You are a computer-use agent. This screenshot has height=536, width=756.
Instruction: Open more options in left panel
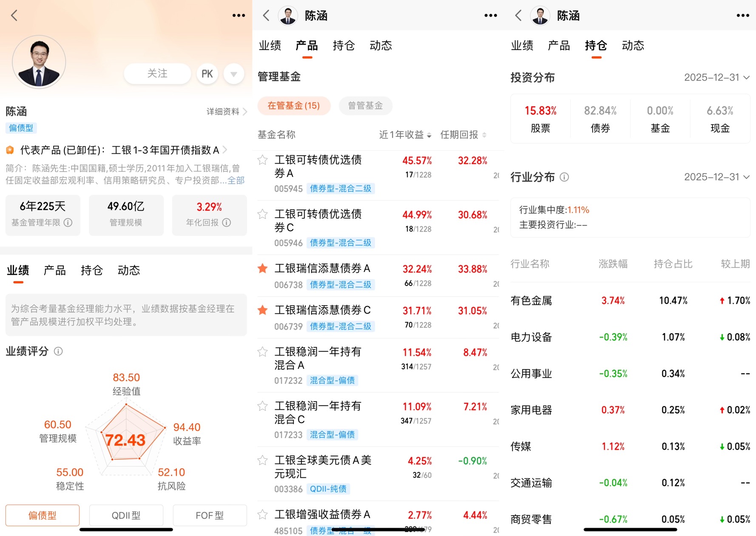(x=239, y=16)
